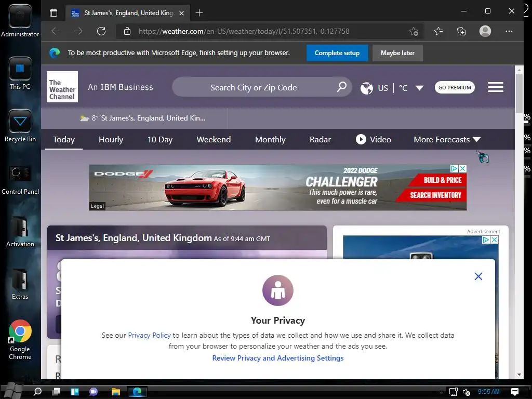Image resolution: width=532 pixels, height=399 pixels.
Task: Click SEARCH INVENTORY in the ad
Action: 436,195
